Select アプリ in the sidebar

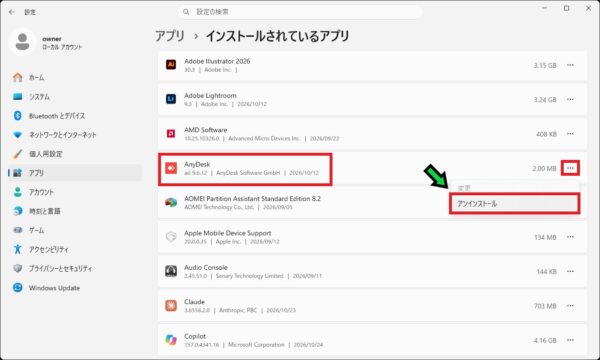click(75, 173)
